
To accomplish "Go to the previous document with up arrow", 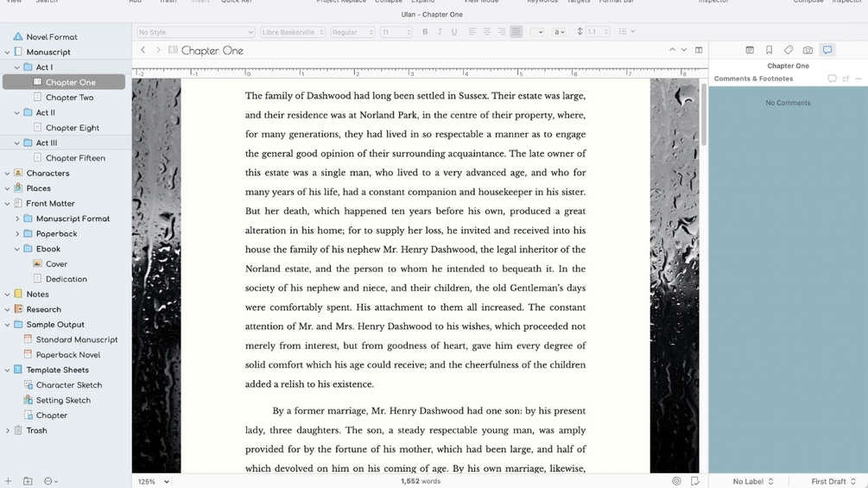I will [x=672, y=50].
